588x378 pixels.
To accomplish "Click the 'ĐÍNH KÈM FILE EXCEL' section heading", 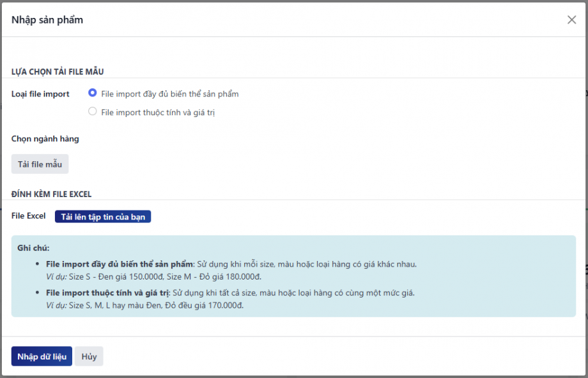I will click(51, 194).
